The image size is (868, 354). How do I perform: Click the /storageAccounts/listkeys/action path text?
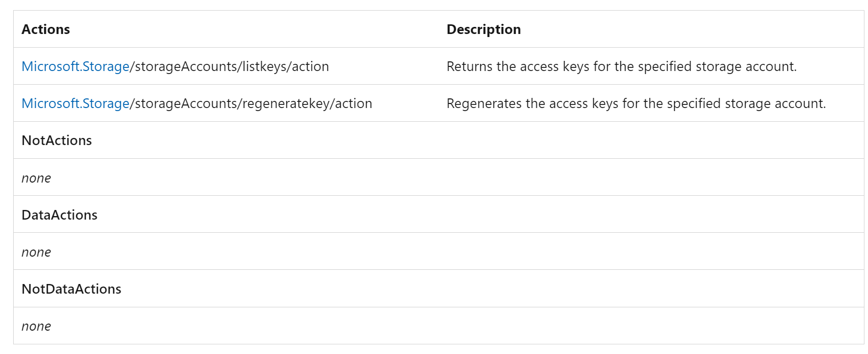[229, 66]
